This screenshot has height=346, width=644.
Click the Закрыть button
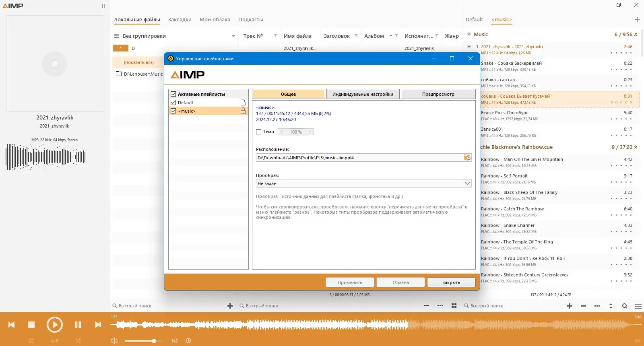pyautogui.click(x=451, y=282)
